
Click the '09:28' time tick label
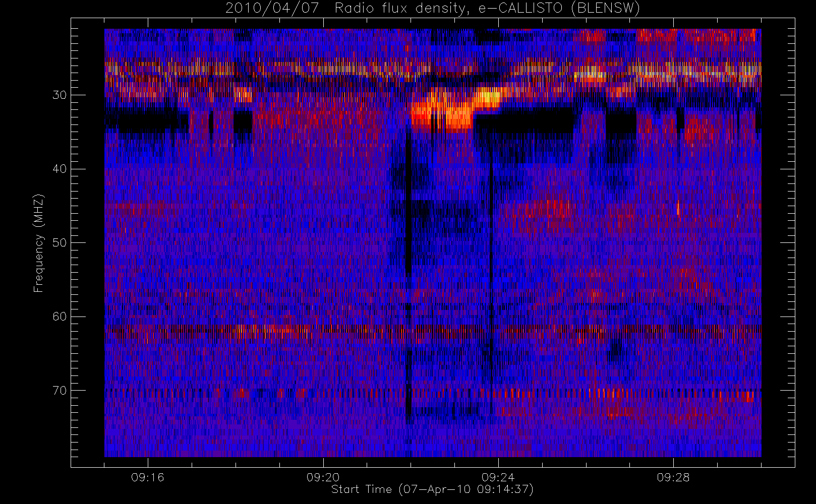click(x=673, y=477)
